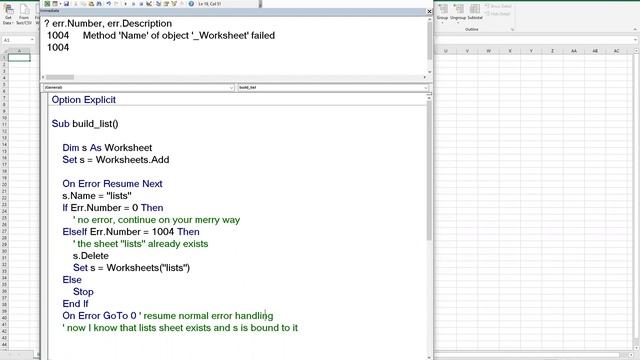Image resolution: width=640 pixels, height=360 pixels.
Task: Select column AC header in Excel
Action: 616,51
